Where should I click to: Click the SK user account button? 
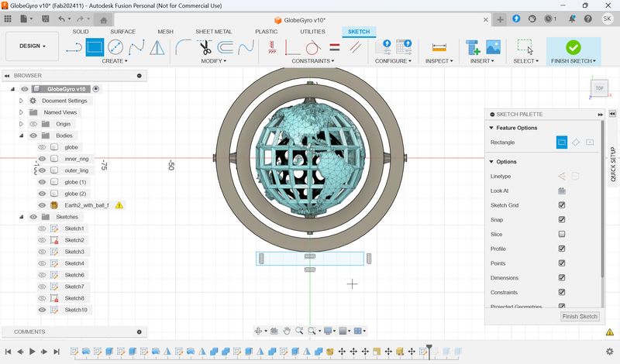(x=607, y=19)
